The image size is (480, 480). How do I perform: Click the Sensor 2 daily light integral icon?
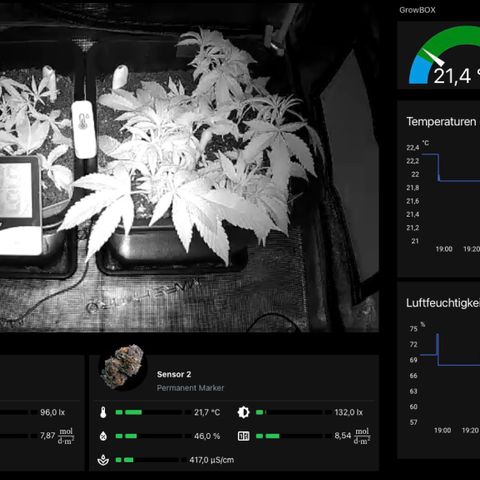coord(243,436)
